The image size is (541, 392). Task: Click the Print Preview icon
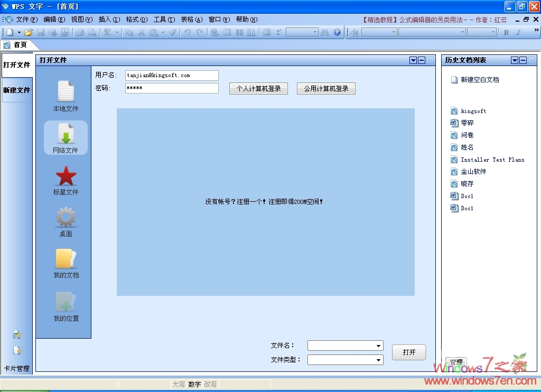coord(92,32)
